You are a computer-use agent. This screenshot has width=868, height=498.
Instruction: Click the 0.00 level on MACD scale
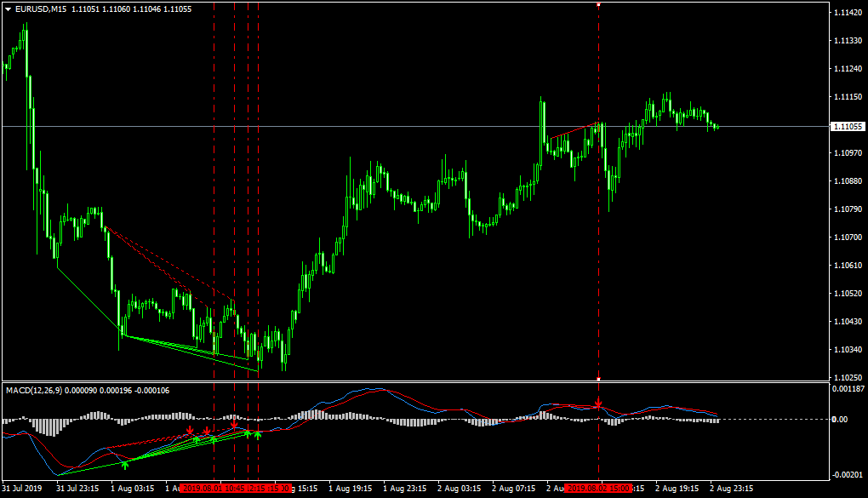[x=838, y=419]
